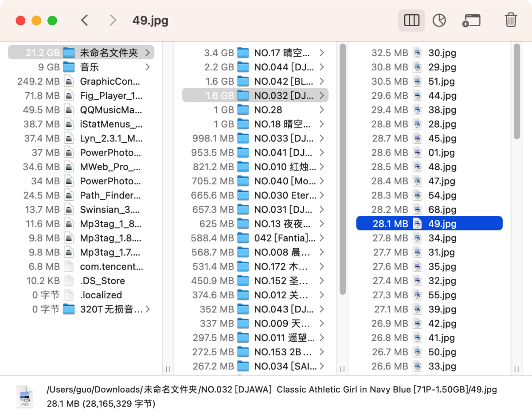532x417 pixels.
Task: Expand the 音乐 folder chevron
Action: point(148,67)
